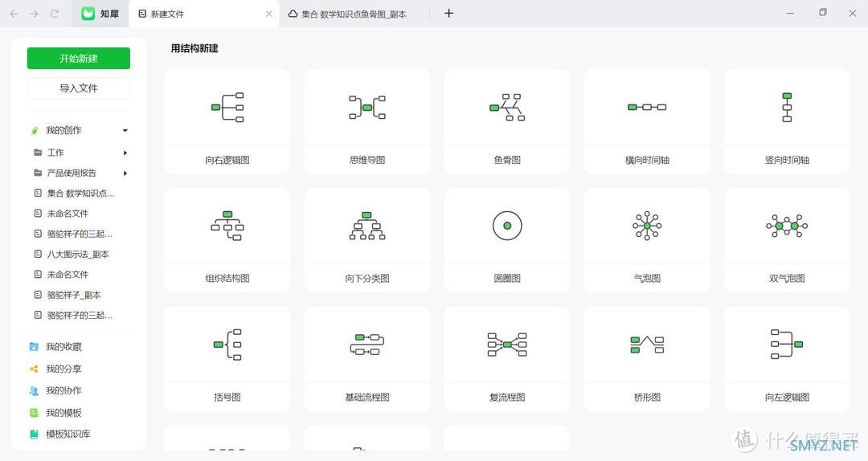Open 我的分享 label in sidebar
Image resolution: width=868 pixels, height=461 pixels.
pyautogui.click(x=63, y=369)
